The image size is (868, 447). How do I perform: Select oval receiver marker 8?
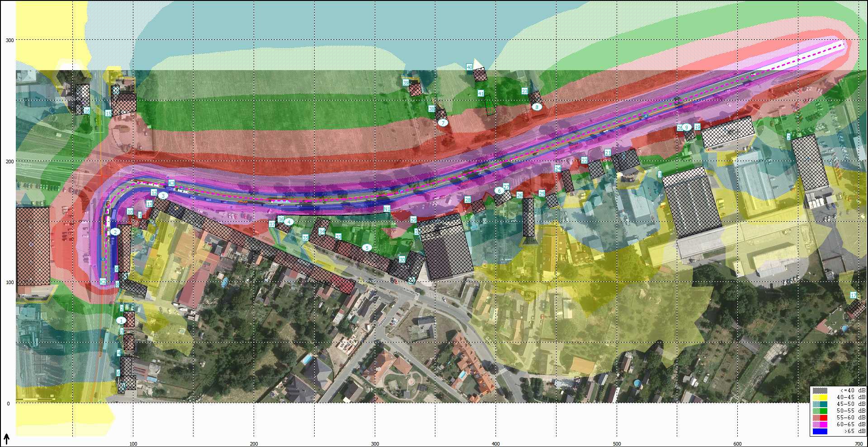click(x=537, y=107)
